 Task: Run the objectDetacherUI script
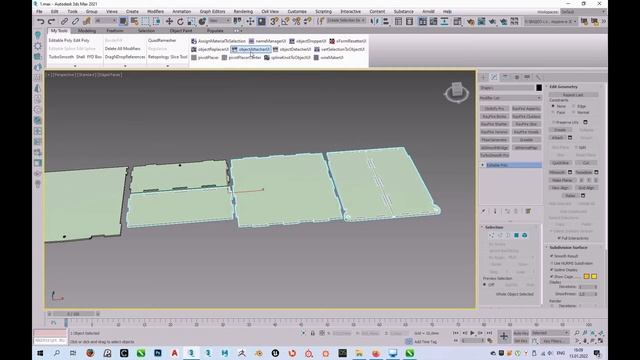click(x=292, y=49)
